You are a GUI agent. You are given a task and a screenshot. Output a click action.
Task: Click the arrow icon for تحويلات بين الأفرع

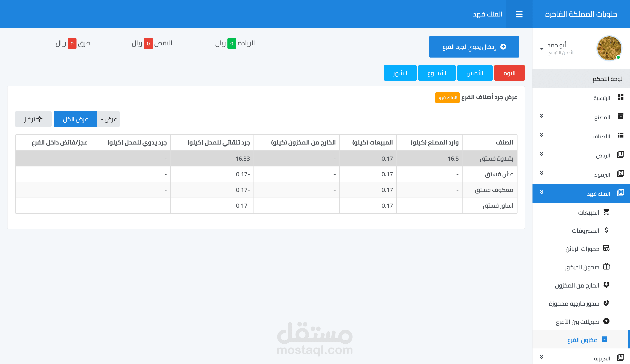point(606,321)
